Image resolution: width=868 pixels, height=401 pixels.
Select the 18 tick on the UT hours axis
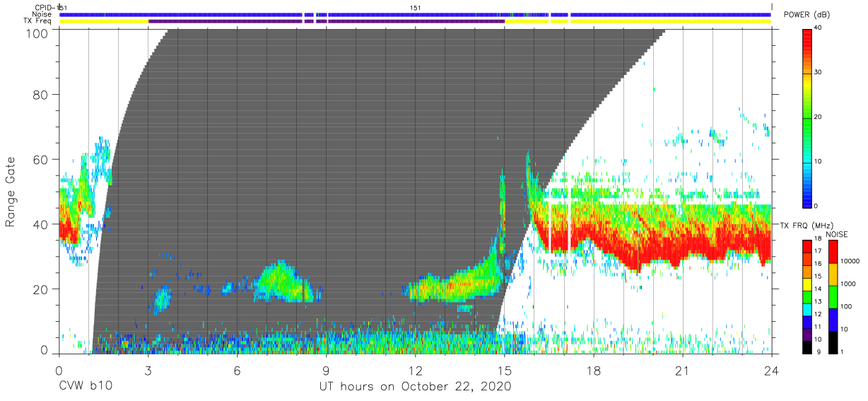click(593, 370)
